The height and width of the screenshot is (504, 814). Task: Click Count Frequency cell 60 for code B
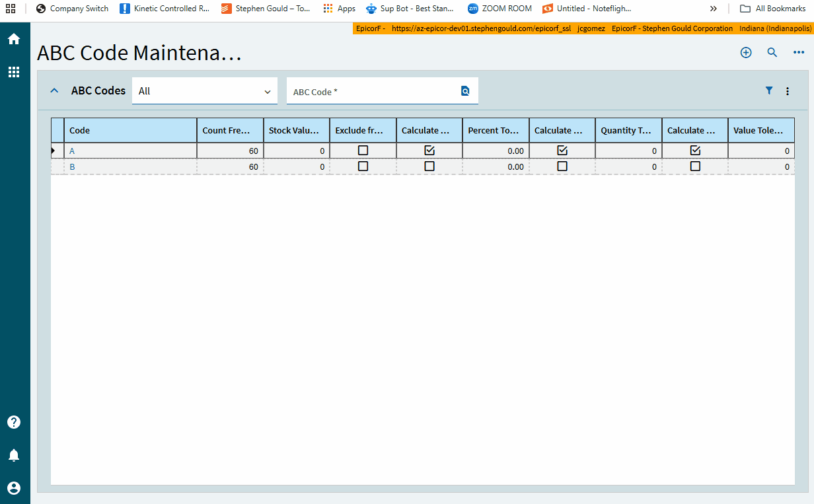pyautogui.click(x=230, y=166)
